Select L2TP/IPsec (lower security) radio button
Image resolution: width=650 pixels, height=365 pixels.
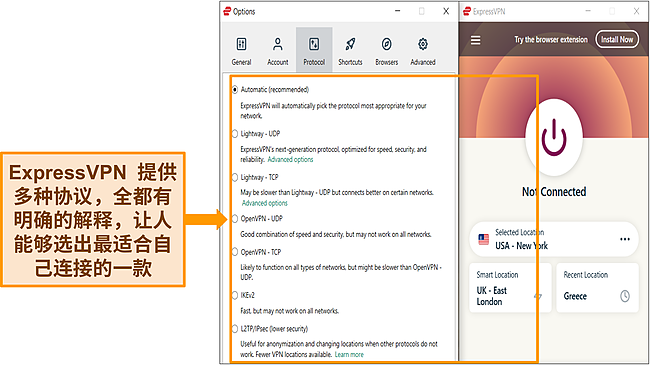tap(235, 328)
